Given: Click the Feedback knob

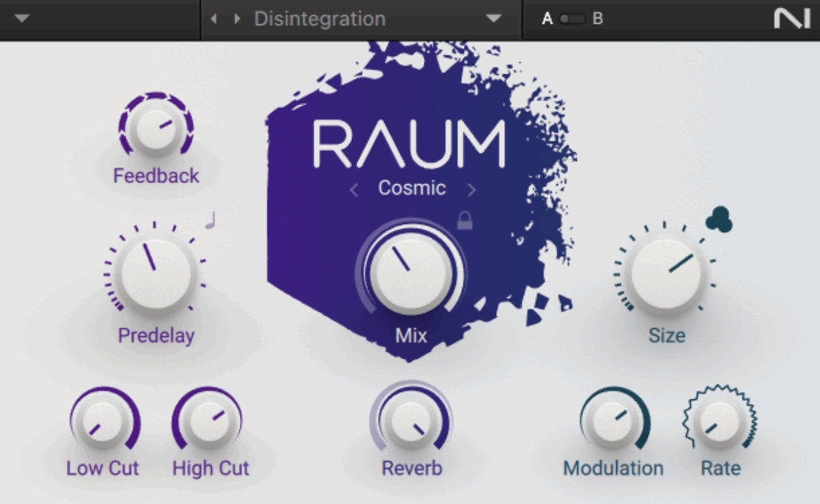Looking at the screenshot, I should pyautogui.click(x=156, y=128).
